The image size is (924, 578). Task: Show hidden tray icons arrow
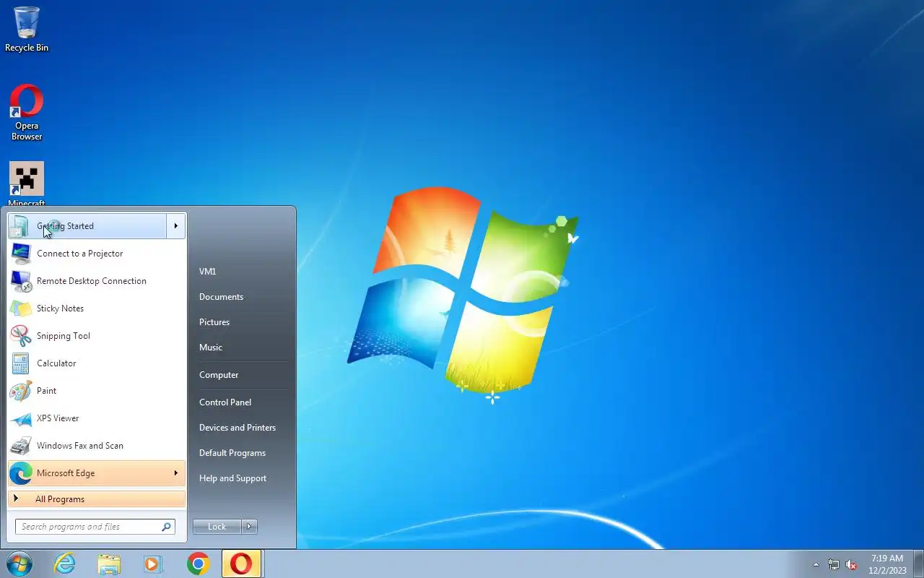[x=816, y=565]
